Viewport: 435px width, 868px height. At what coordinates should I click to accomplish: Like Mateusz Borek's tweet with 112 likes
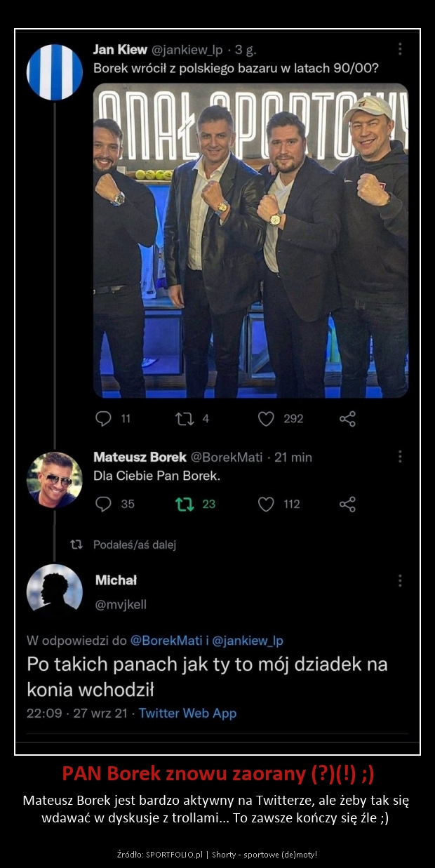[x=266, y=504]
